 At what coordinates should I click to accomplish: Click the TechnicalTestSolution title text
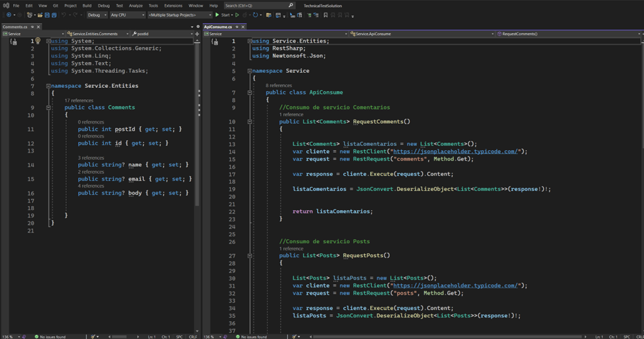(x=322, y=6)
